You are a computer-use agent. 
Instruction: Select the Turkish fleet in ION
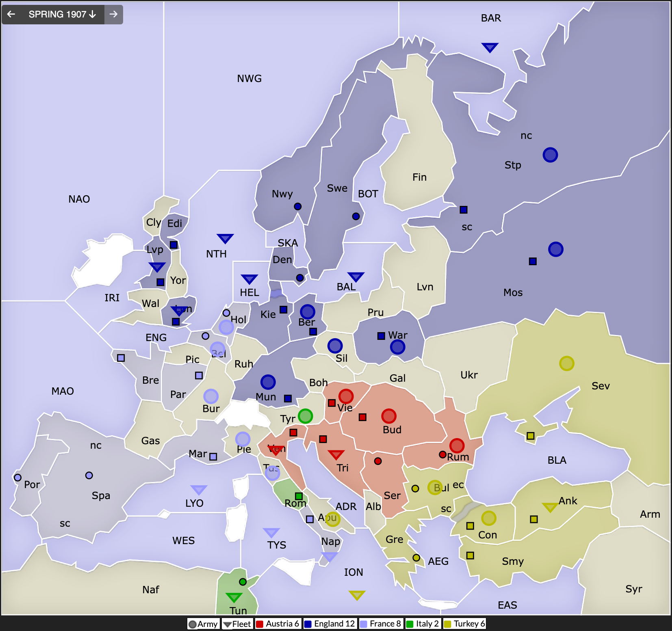tap(357, 595)
